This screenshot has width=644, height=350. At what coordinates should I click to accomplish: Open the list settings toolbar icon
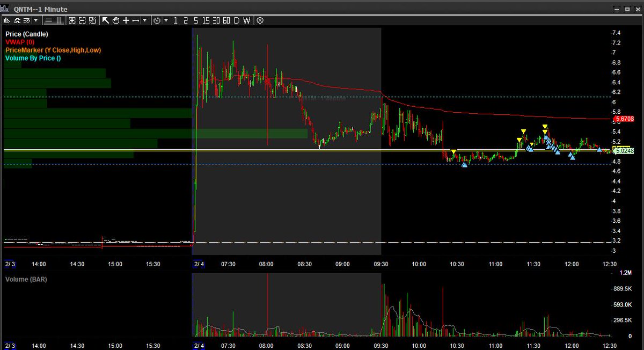(26, 20)
